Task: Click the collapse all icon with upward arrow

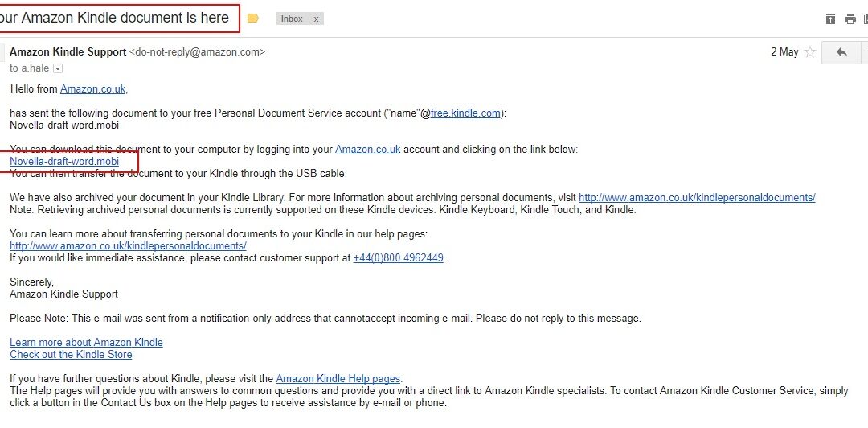Action: [x=830, y=19]
